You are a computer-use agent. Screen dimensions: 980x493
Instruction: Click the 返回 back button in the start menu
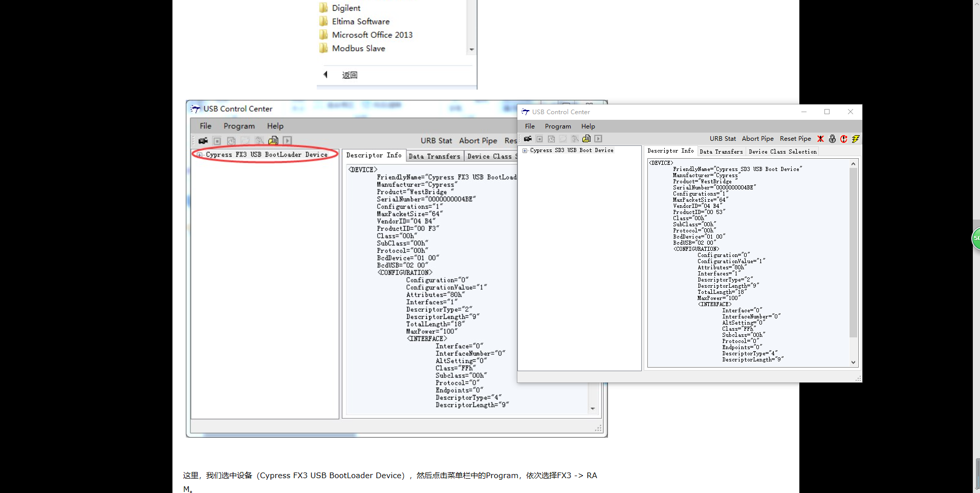[350, 75]
